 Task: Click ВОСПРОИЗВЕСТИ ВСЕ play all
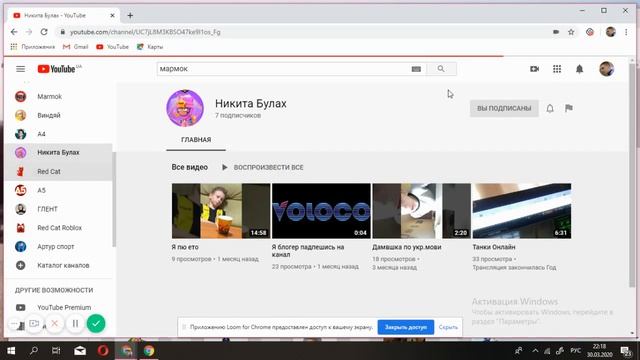click(263, 167)
